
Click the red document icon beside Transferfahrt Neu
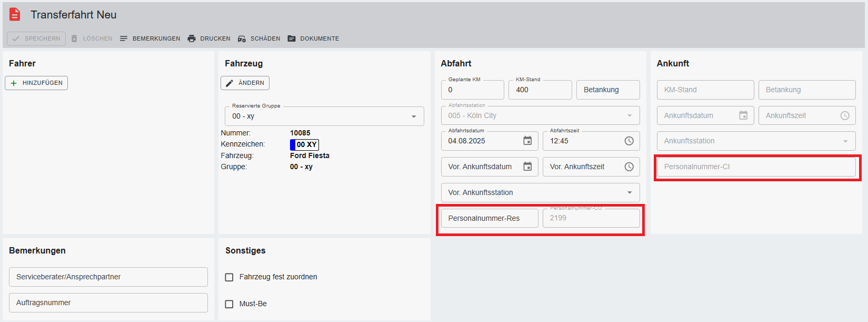(15, 15)
